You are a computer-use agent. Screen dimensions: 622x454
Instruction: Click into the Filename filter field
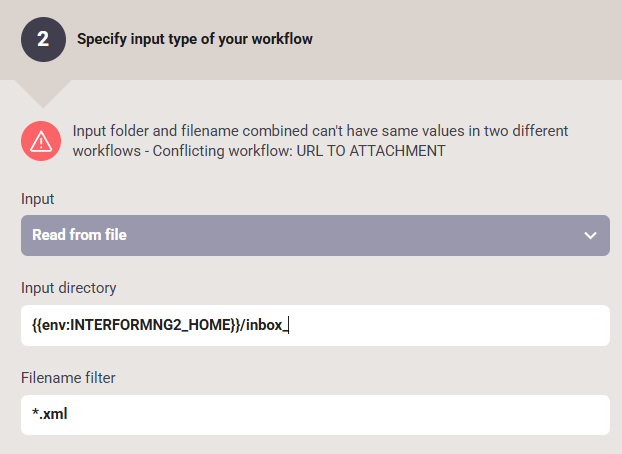(x=315, y=415)
